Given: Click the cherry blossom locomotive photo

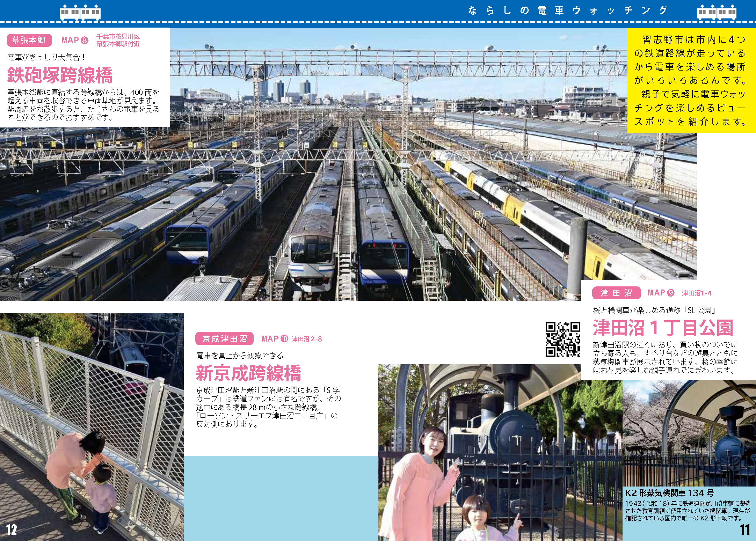Looking at the screenshot, I should pos(689,433).
